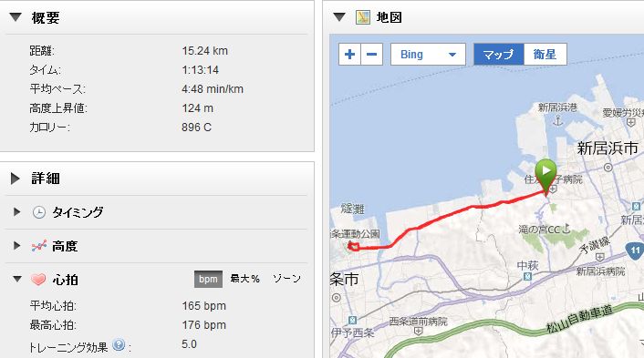644x358 pixels.
Task: Switch heart rate display to ゾーン
Action: (286, 279)
